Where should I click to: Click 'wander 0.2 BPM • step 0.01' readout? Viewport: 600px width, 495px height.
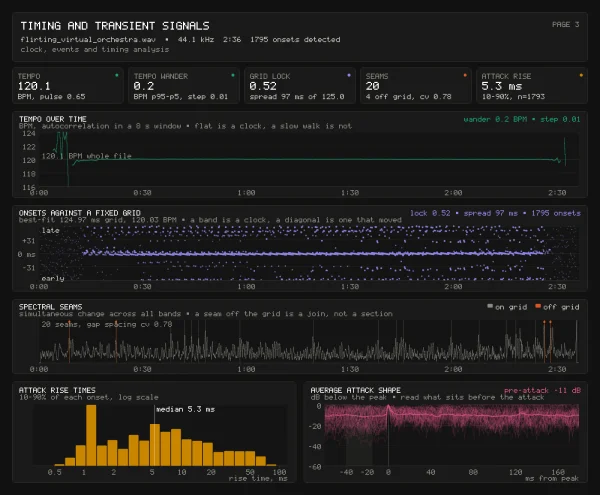pos(522,119)
